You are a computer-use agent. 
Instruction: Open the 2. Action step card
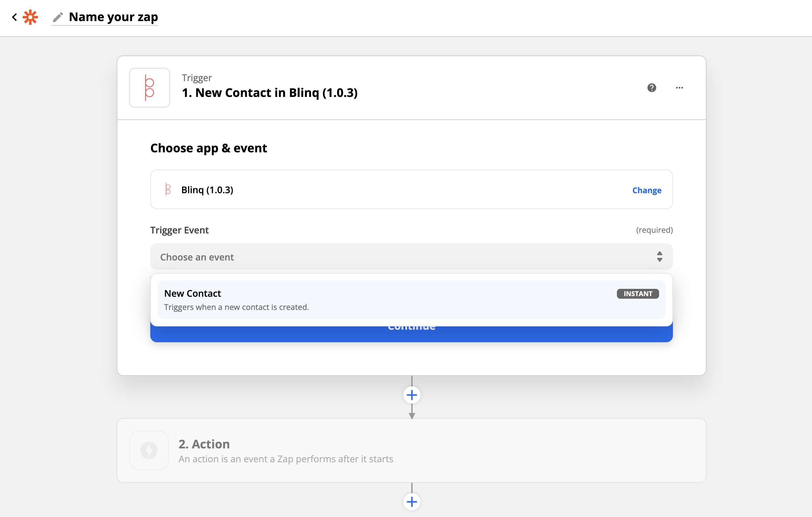(411, 450)
